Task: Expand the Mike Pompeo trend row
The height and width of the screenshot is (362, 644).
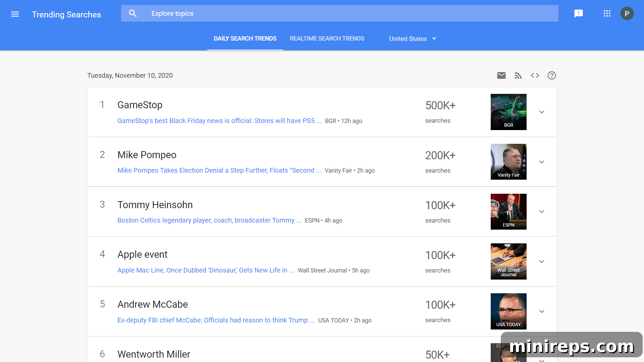Action: [542, 162]
